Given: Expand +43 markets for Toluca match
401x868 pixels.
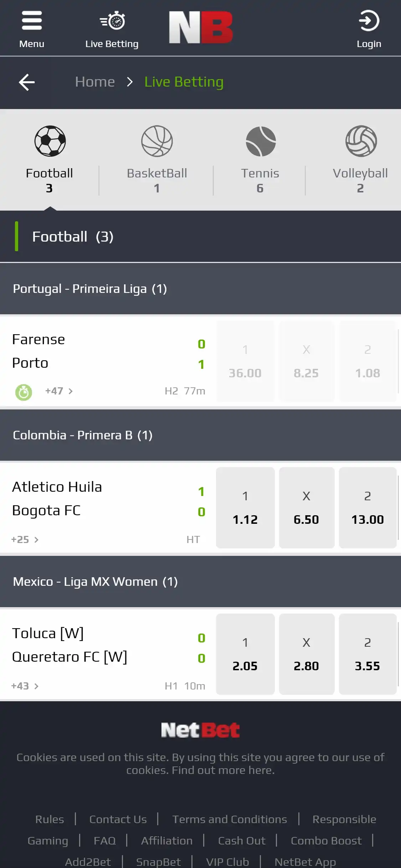Looking at the screenshot, I should pyautogui.click(x=25, y=686).
